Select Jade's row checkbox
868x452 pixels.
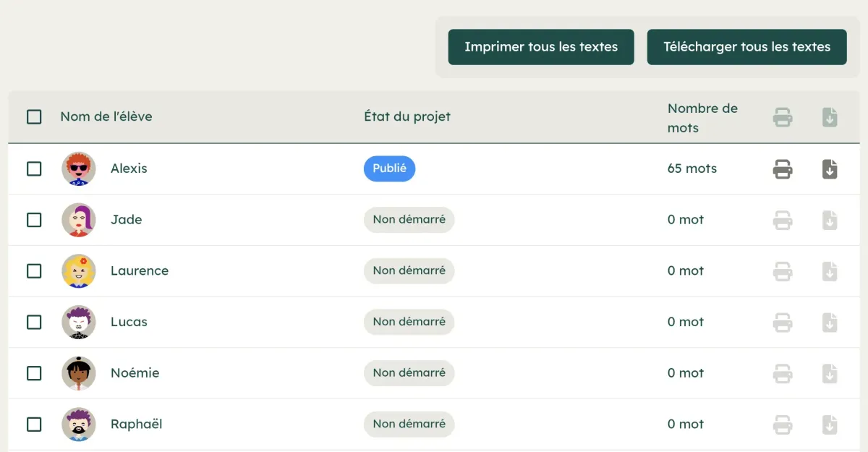coord(34,220)
